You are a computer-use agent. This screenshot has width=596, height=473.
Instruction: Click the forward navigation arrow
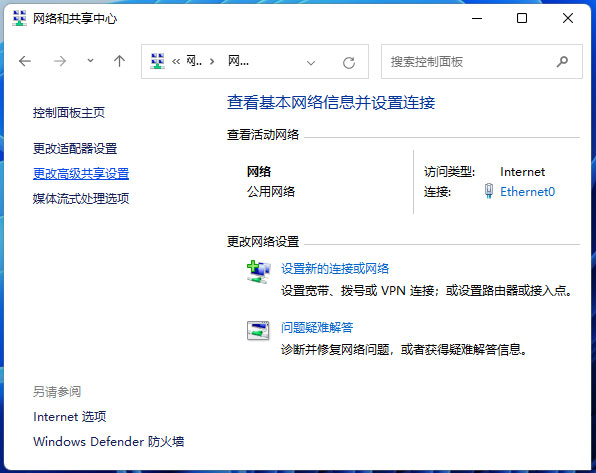(60, 61)
